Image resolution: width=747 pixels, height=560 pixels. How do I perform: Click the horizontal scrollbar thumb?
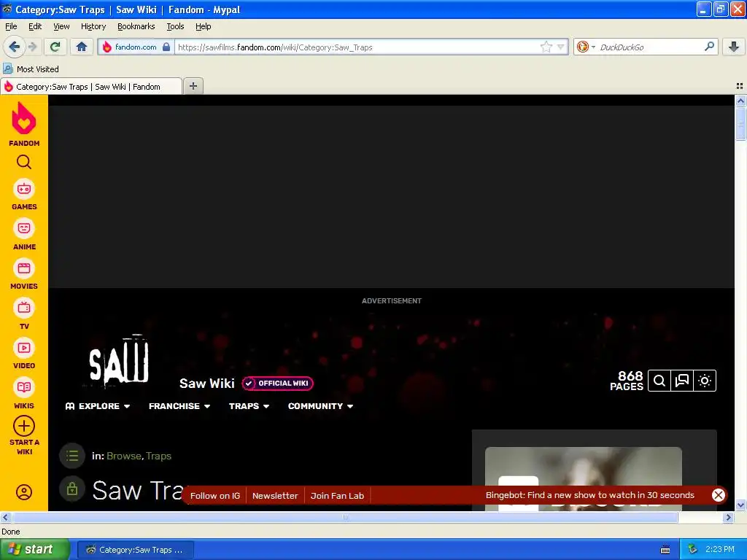(x=345, y=517)
